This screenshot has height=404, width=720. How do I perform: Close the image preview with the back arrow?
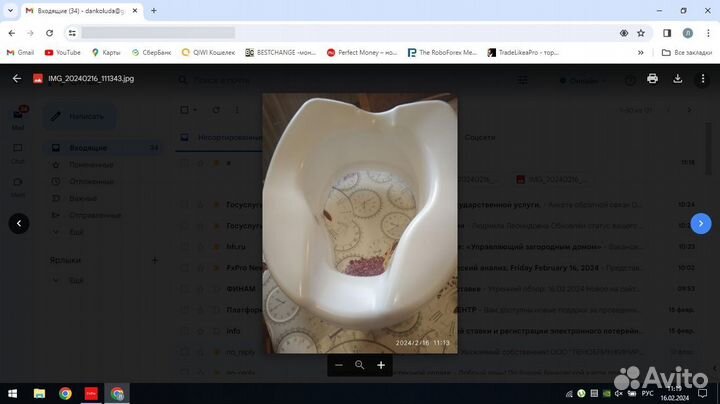17,79
